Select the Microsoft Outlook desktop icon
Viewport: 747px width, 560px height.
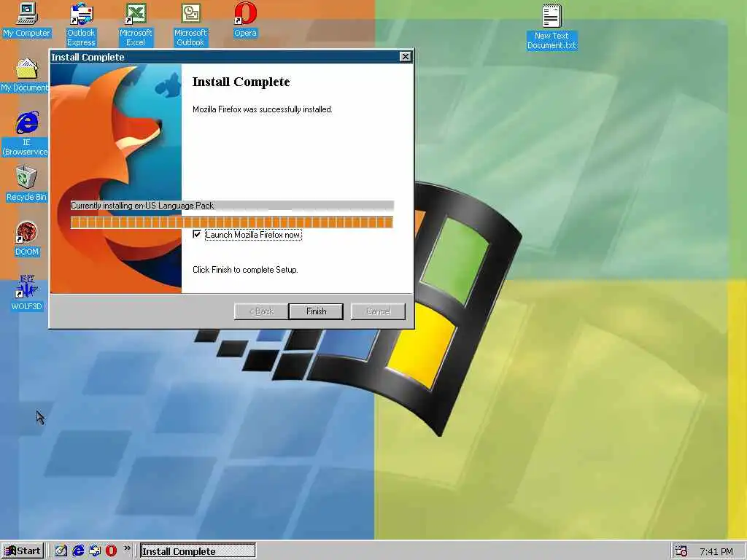click(x=190, y=24)
